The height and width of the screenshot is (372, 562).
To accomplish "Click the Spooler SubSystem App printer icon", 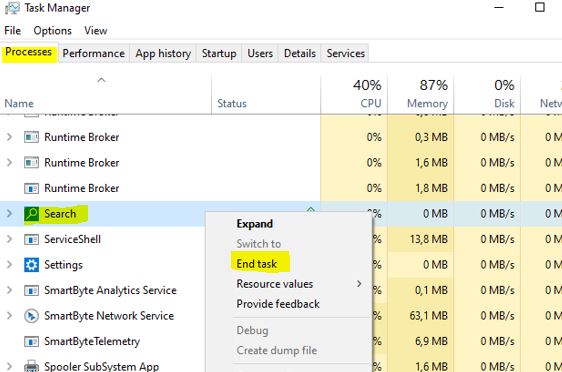I will coord(31,366).
